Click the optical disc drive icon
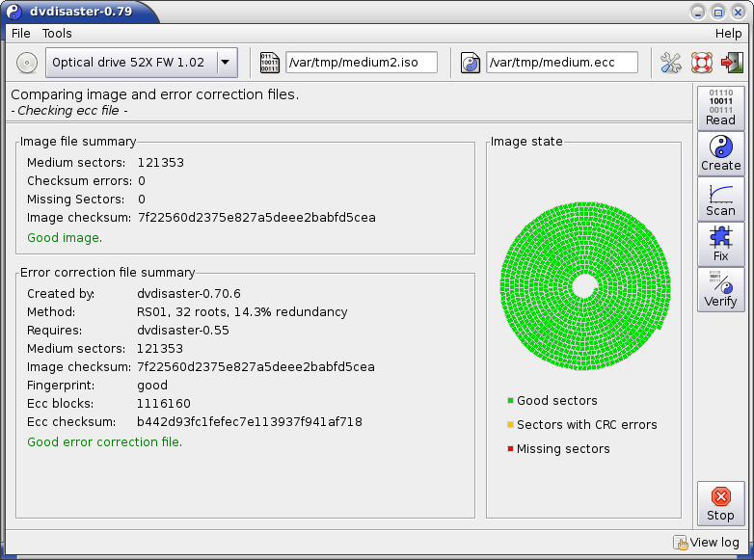The image size is (754, 560). pyautogui.click(x=27, y=63)
